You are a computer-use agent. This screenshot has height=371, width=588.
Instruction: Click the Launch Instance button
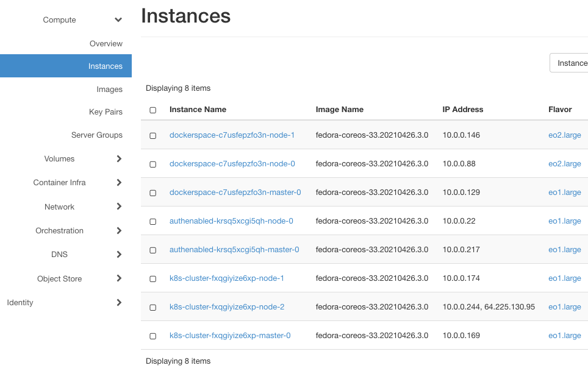coord(573,63)
